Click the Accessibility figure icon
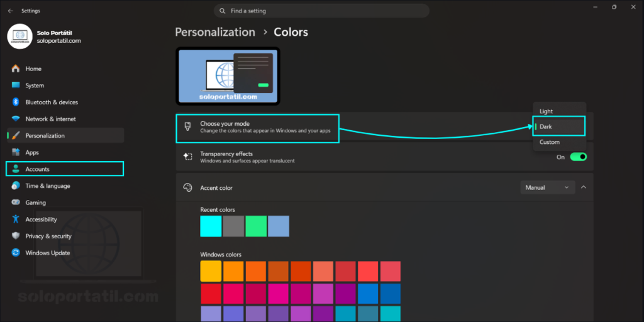 click(x=16, y=219)
